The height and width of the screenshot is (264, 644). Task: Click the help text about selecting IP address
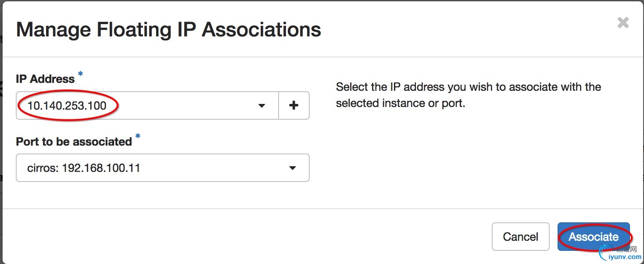click(x=468, y=95)
